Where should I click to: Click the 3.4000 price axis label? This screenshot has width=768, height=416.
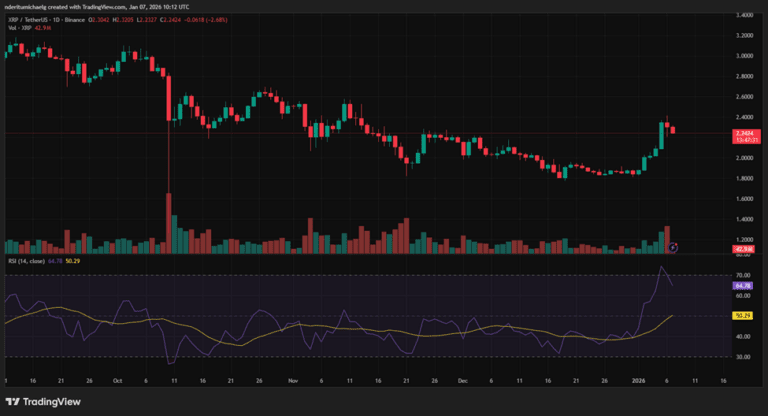click(x=743, y=16)
